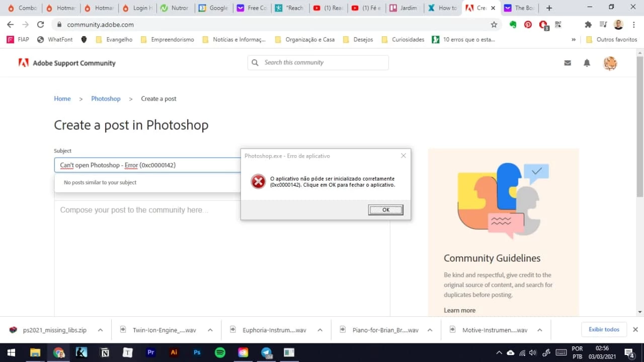Screen dimensions: 644x362
Task: Click the address bar URL community.adobe.com
Action: [x=100, y=24]
